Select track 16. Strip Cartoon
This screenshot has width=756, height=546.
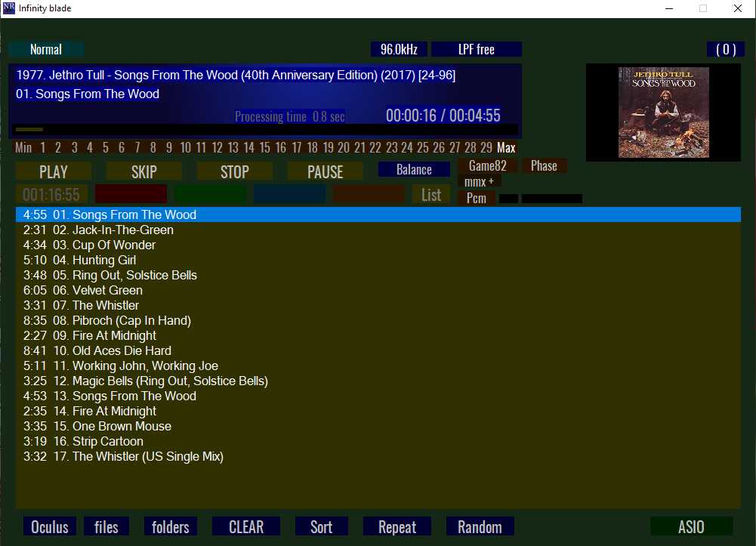(107, 441)
